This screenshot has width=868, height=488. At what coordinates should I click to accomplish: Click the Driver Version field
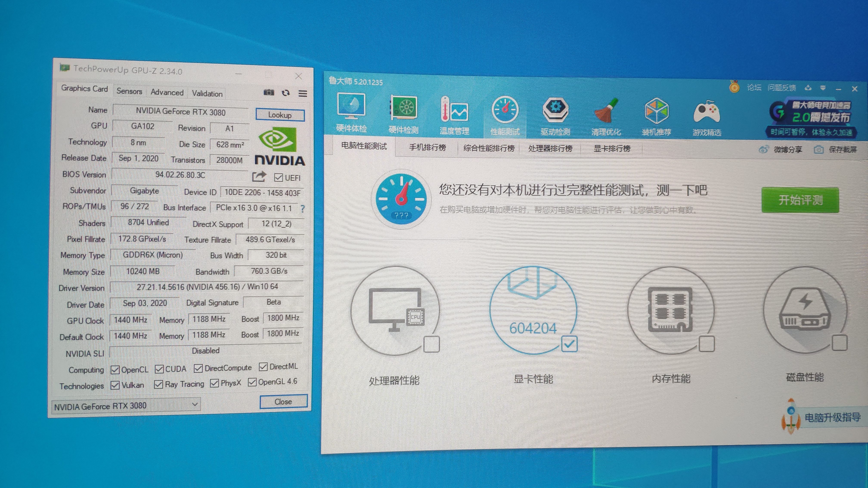click(x=207, y=287)
